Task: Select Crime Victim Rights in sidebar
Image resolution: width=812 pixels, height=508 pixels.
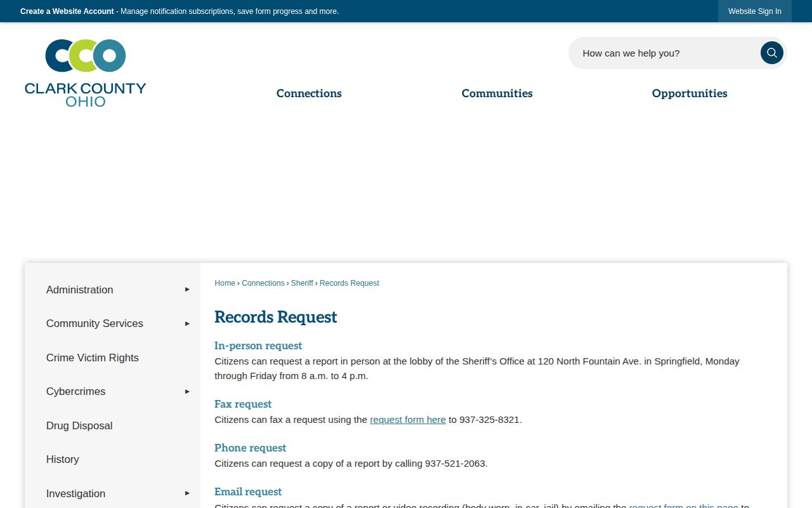Action: point(93,358)
